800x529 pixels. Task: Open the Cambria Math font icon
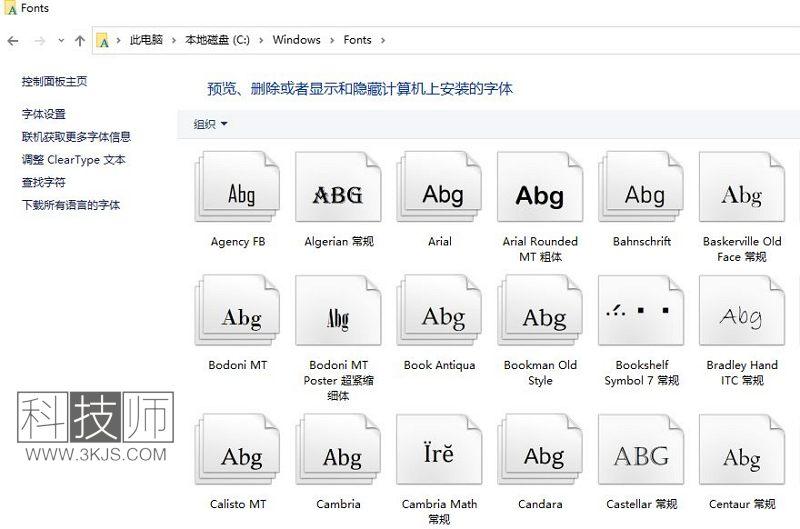tap(439, 456)
